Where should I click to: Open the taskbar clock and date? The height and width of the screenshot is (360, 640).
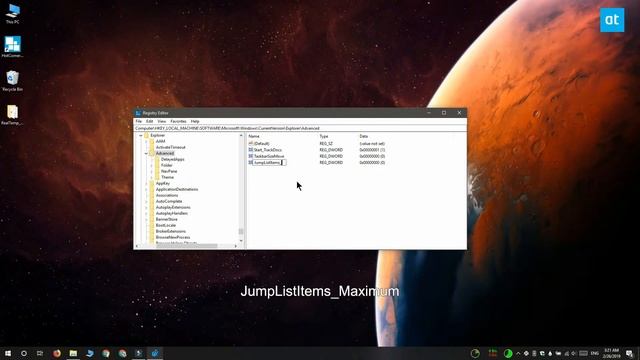coord(611,353)
